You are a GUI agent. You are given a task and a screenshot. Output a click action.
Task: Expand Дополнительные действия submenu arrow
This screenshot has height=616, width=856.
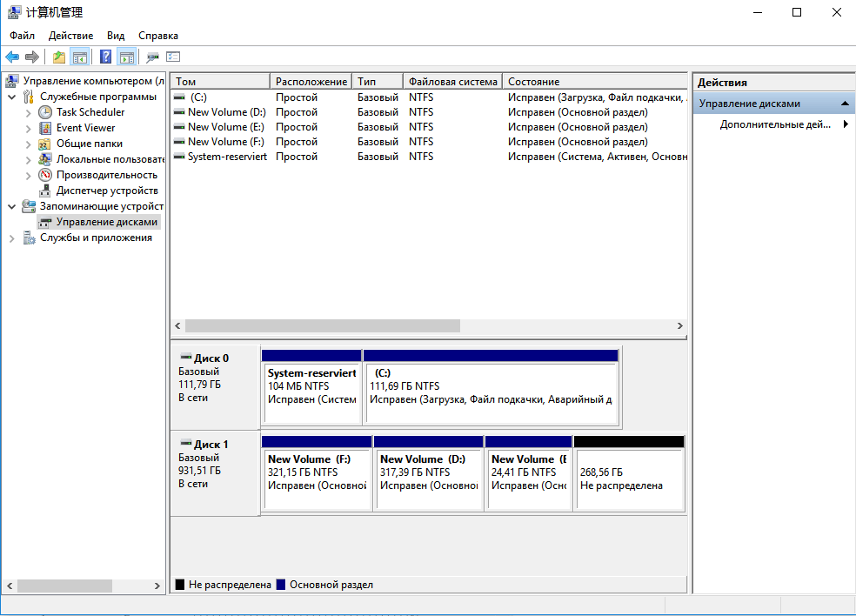[846, 124]
